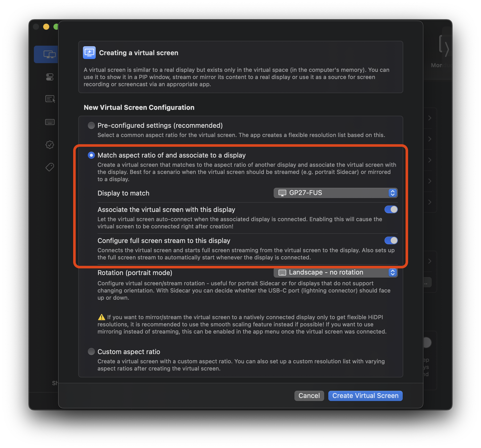
Task: Turn off Configure full screen stream toggle
Action: tap(391, 241)
